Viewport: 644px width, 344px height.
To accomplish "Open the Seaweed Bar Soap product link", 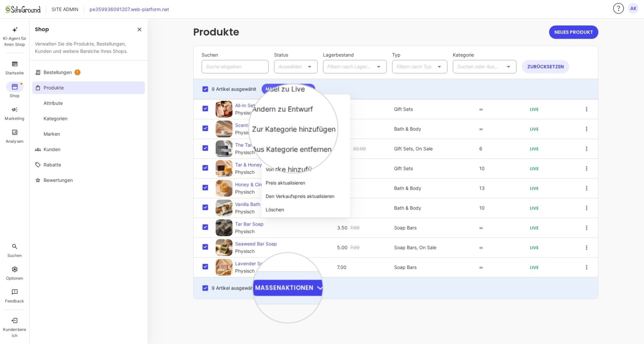I will point(256,244).
